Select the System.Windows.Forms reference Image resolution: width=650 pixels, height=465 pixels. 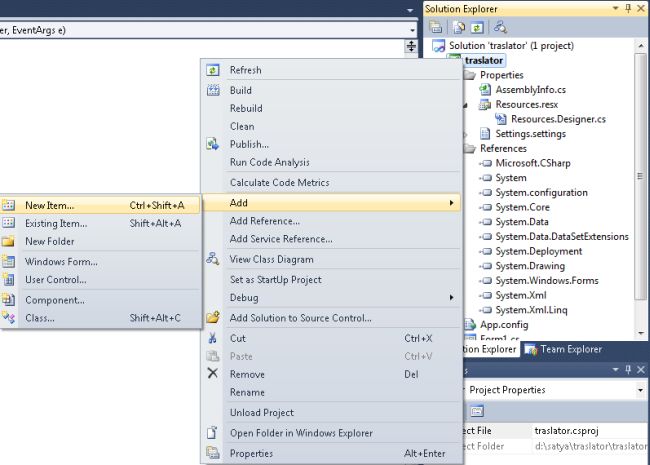547,281
